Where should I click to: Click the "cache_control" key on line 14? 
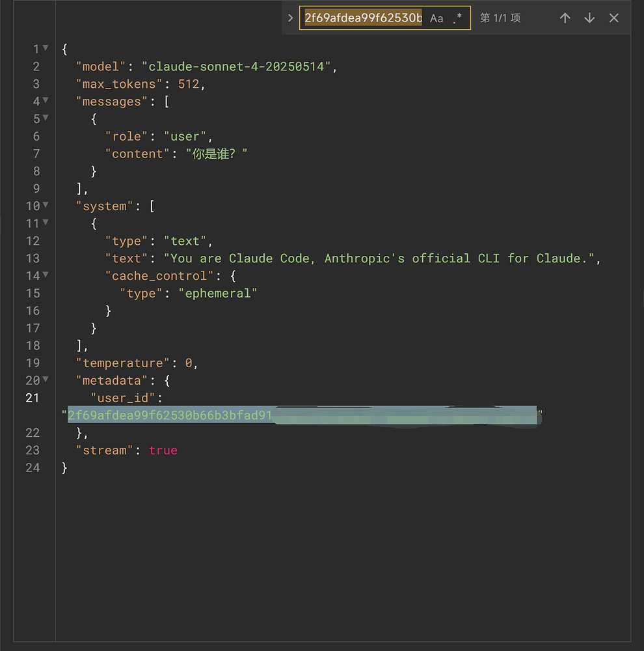(159, 275)
